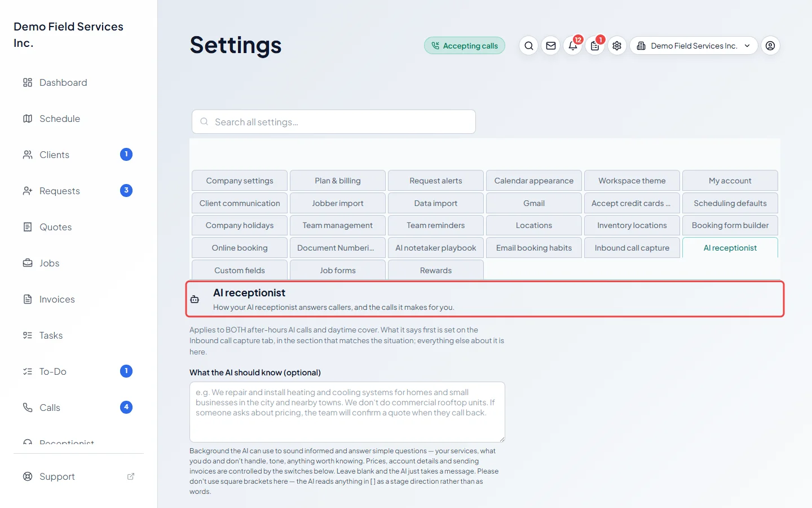Open the user profile icon

tap(770, 46)
